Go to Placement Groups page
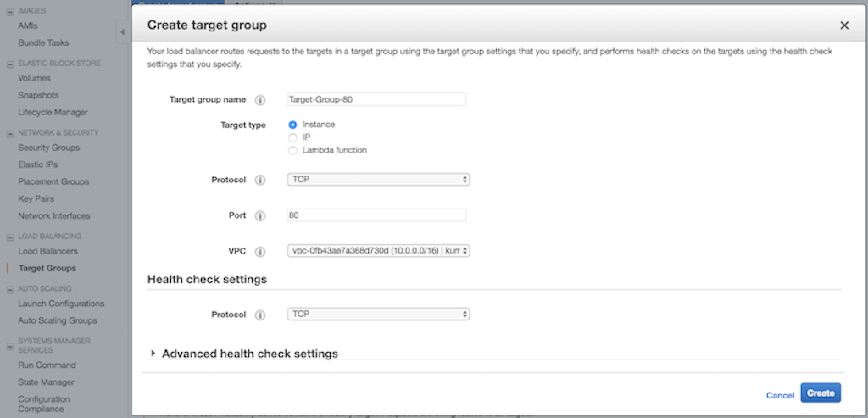 (53, 181)
